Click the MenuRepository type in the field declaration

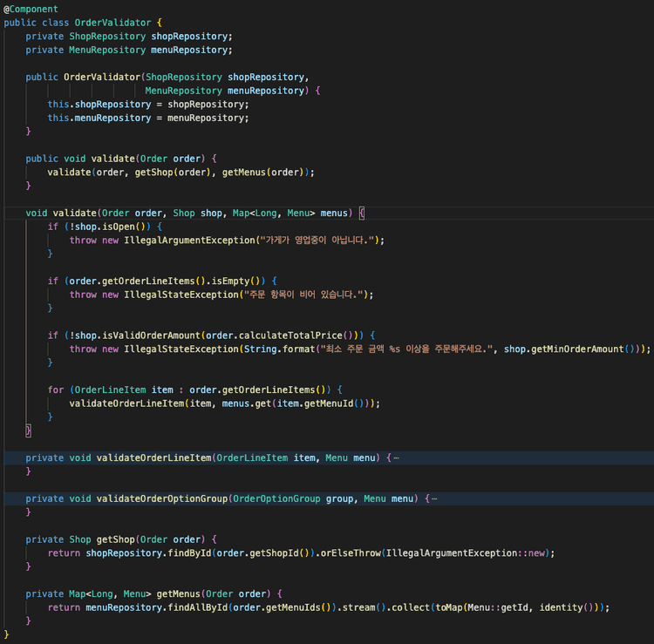107,50
